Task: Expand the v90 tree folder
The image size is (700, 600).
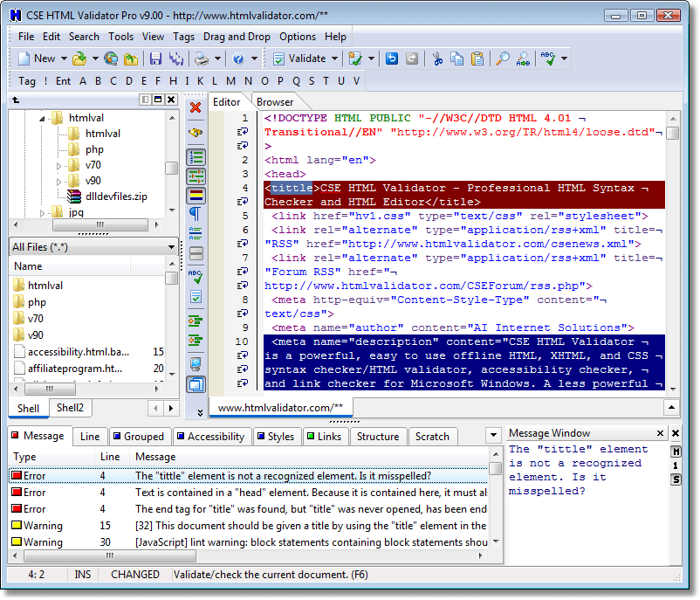Action: pos(58,182)
